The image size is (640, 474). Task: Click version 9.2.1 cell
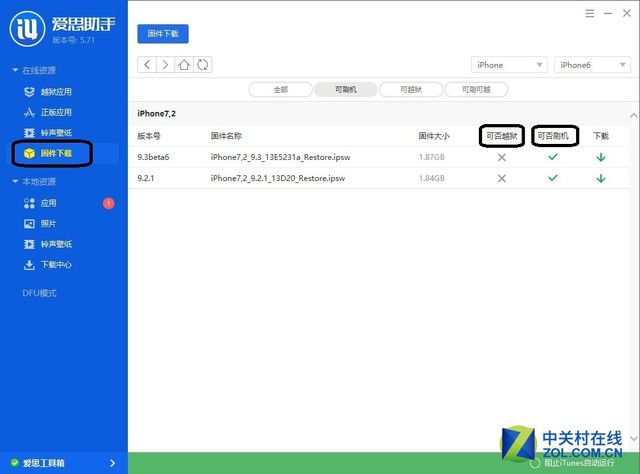[x=145, y=178]
